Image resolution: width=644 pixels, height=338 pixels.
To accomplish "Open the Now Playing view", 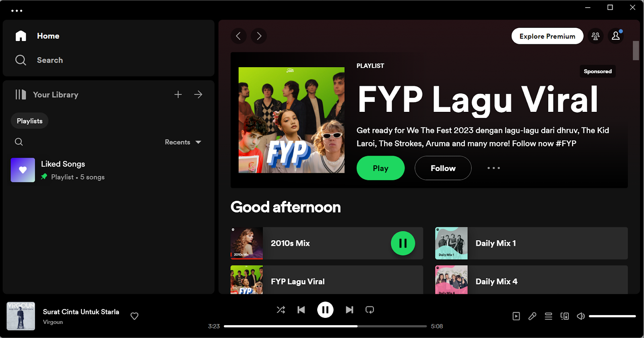I will coord(516,316).
